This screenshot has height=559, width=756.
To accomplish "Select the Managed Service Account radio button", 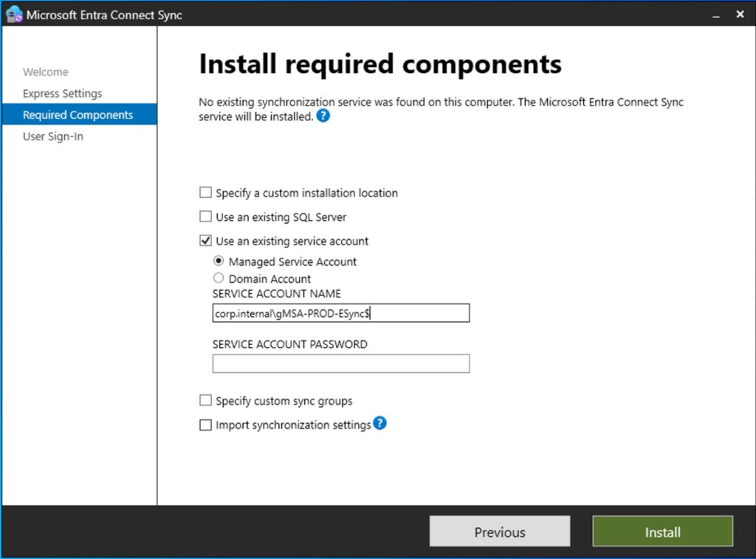I will (219, 261).
